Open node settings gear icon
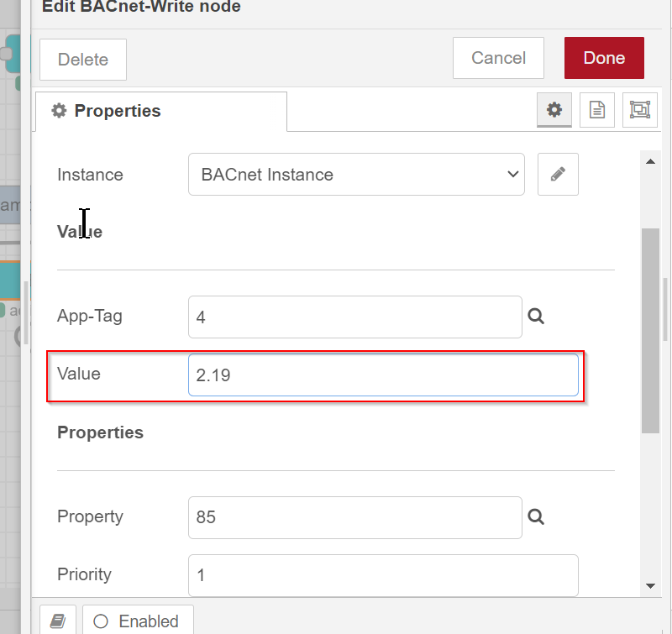672x634 pixels. click(554, 110)
